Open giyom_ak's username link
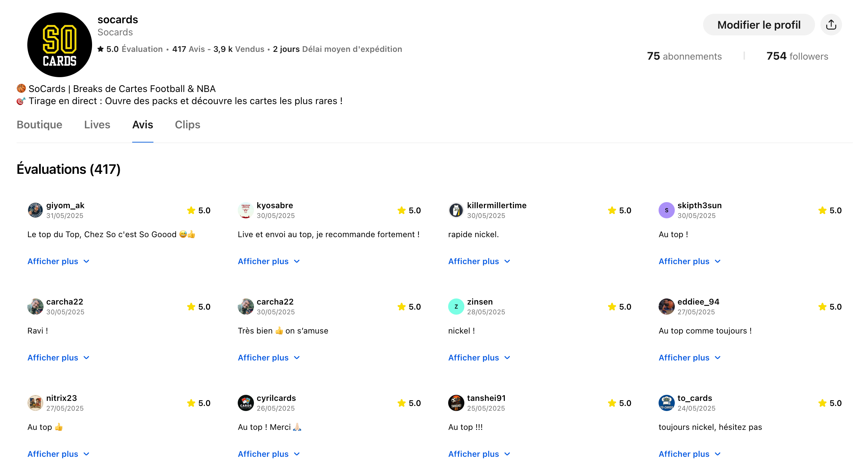Screen dimensions: 868x475 click(65, 205)
